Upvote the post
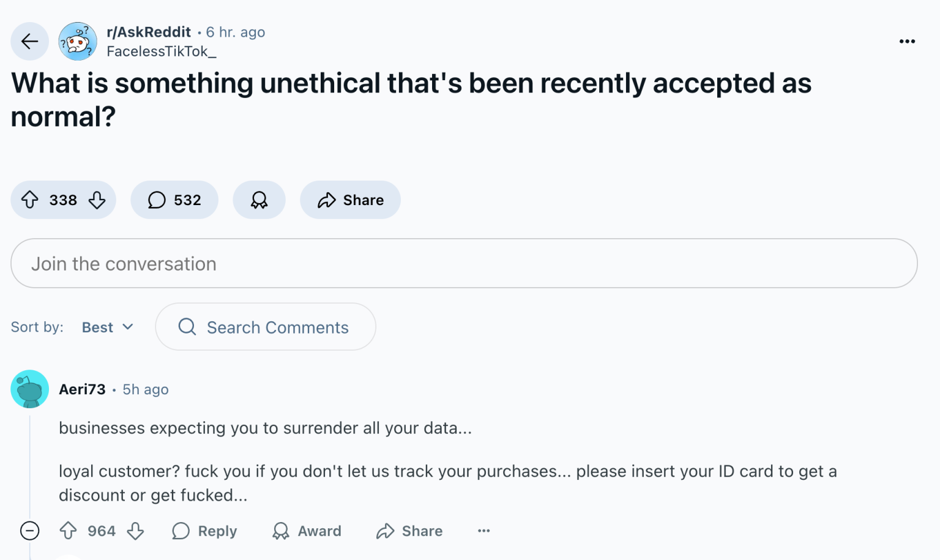Image resolution: width=940 pixels, height=560 pixels. pos(30,200)
